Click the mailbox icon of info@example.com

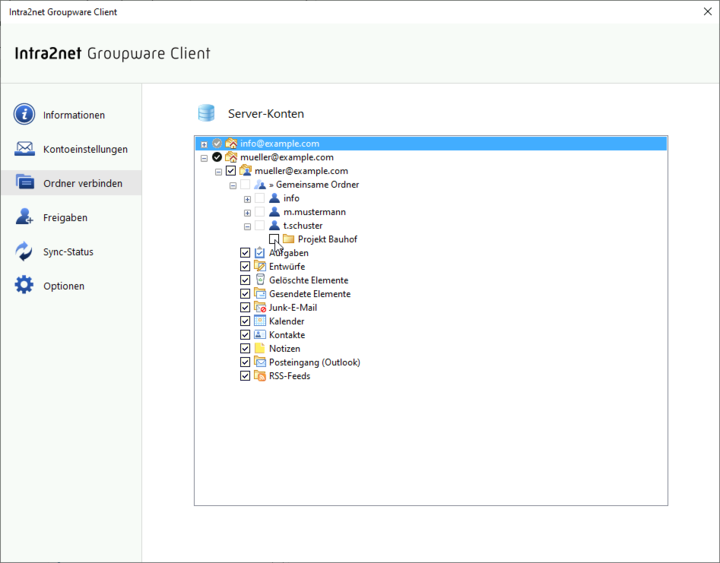[x=231, y=143]
